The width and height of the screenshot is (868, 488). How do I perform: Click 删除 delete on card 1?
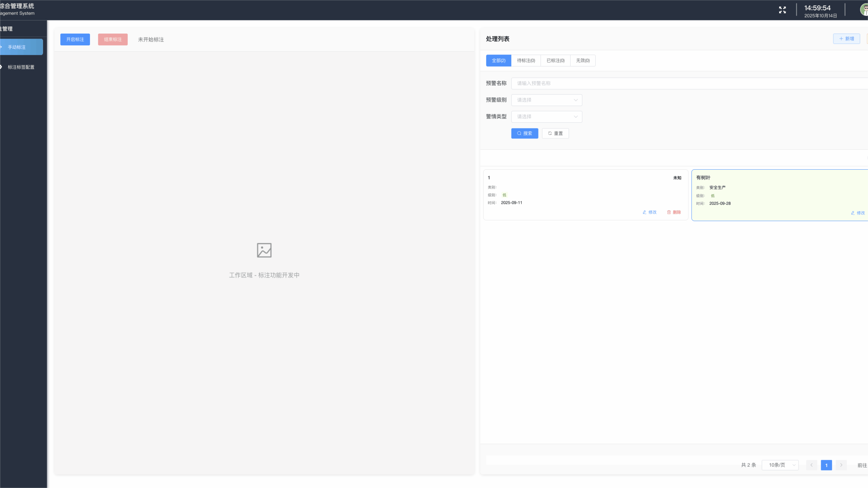[674, 212]
